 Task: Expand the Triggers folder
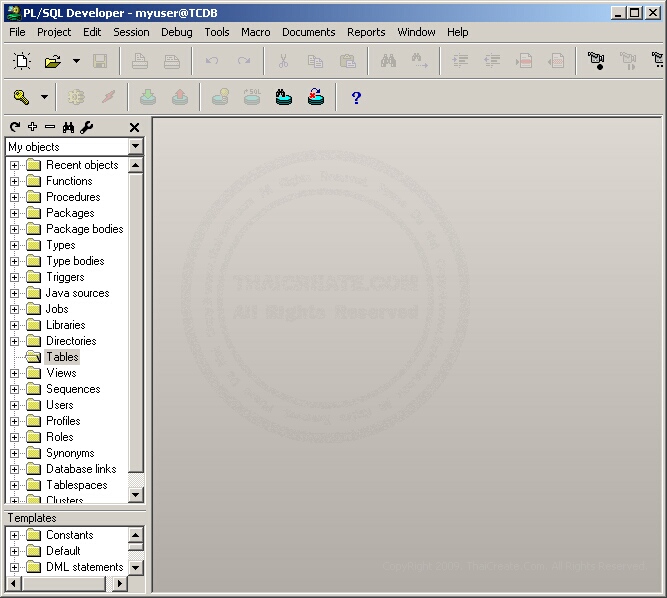tap(14, 277)
